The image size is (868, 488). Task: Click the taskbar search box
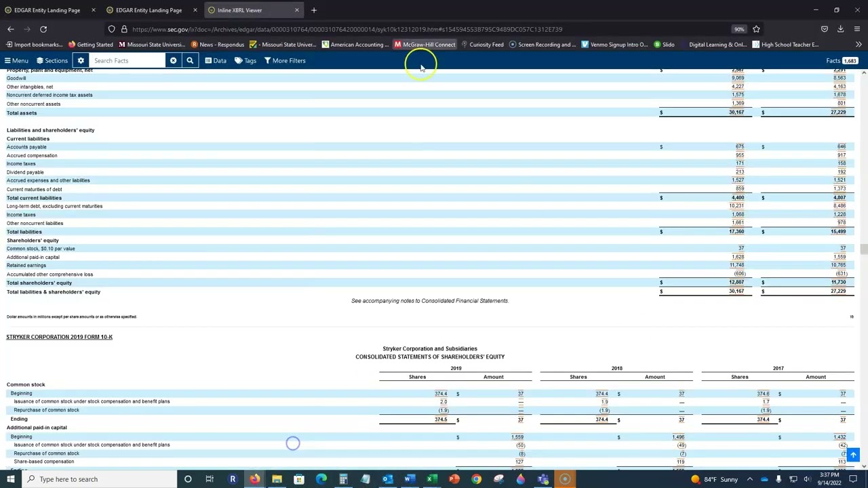[x=98, y=479]
